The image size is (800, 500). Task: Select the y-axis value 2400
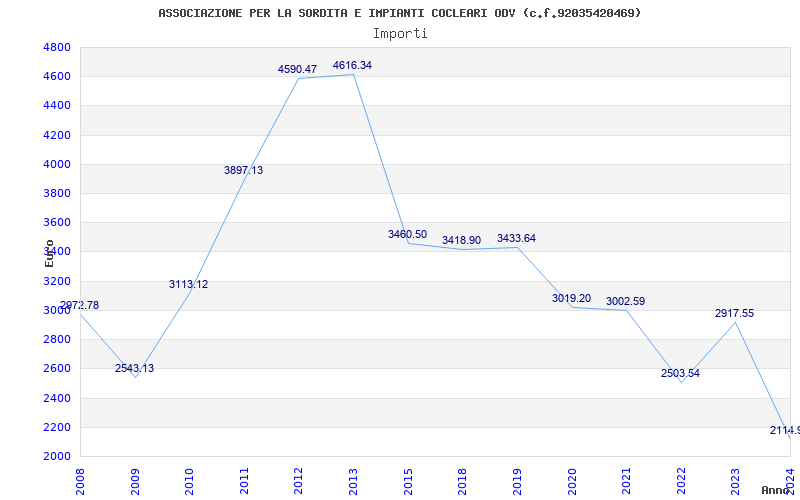click(57, 398)
